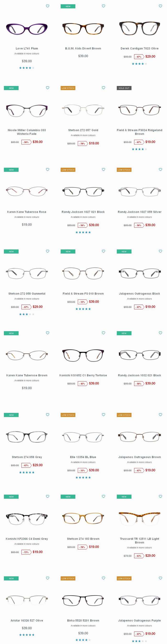167x644 pixels.
Task: Favorite the Love L741 Plum glasses heart
Action: tap(48, 6)
